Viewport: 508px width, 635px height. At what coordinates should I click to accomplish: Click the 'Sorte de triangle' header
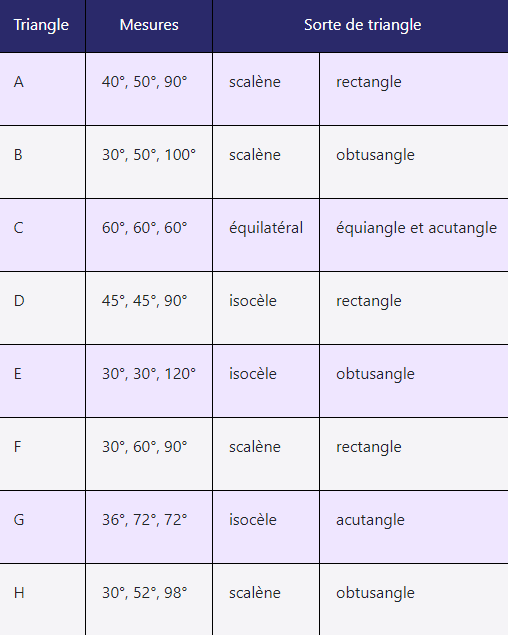pyautogui.click(x=361, y=26)
